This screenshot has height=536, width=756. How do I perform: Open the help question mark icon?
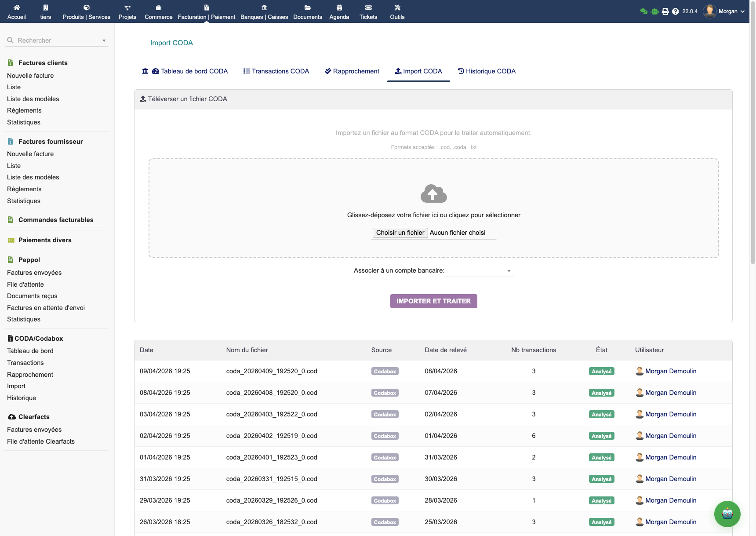tap(676, 11)
